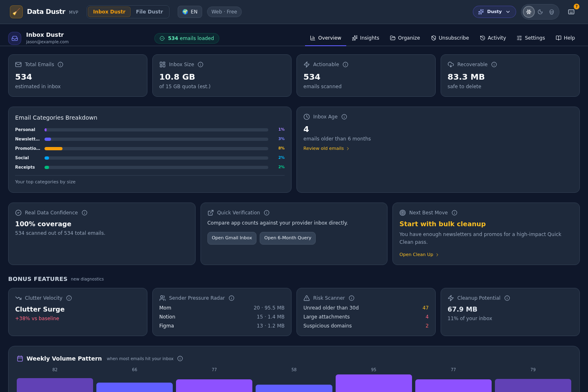The height and width of the screenshot is (392, 588).
Task: Open the EN language selector
Action: pyautogui.click(x=190, y=12)
